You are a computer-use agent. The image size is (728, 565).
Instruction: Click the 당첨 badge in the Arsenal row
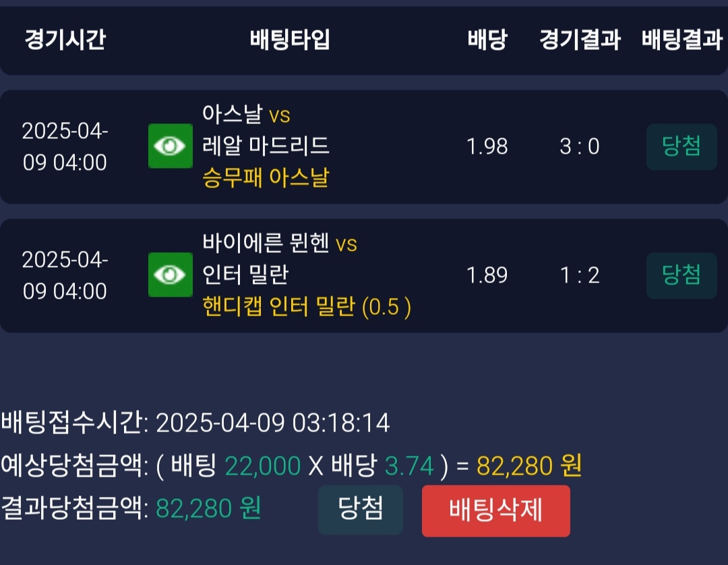point(681,146)
